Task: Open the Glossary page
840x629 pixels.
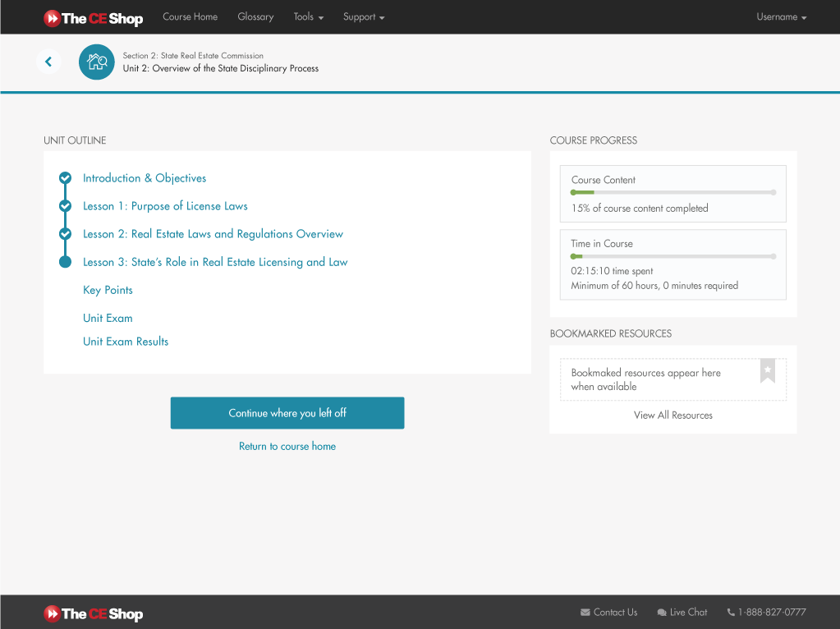Action: tap(255, 17)
